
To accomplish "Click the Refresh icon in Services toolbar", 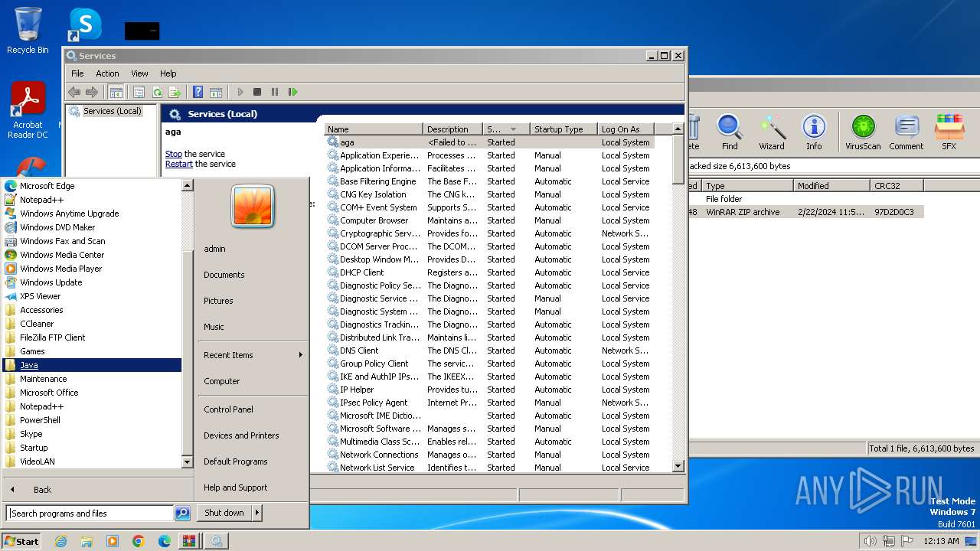I will (x=157, y=92).
